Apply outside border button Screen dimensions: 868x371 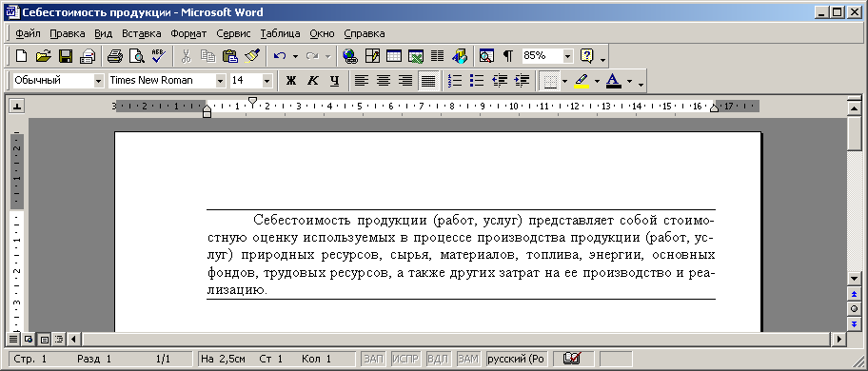point(550,81)
